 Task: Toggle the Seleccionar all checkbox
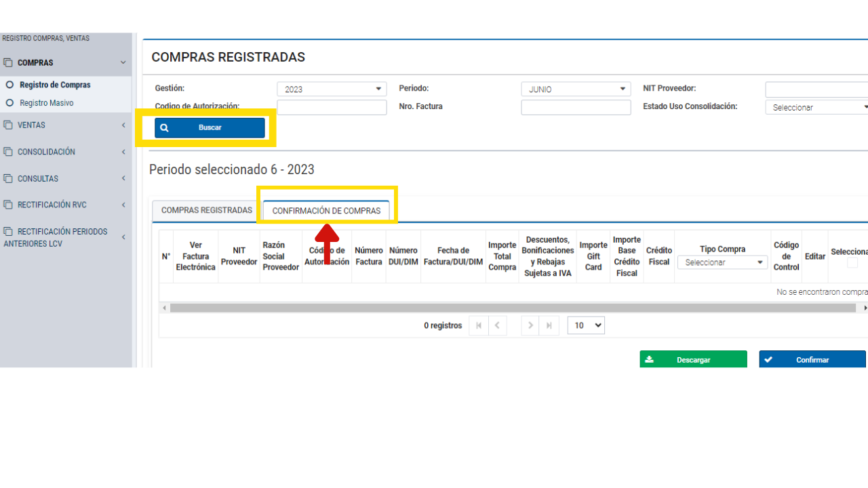852,263
